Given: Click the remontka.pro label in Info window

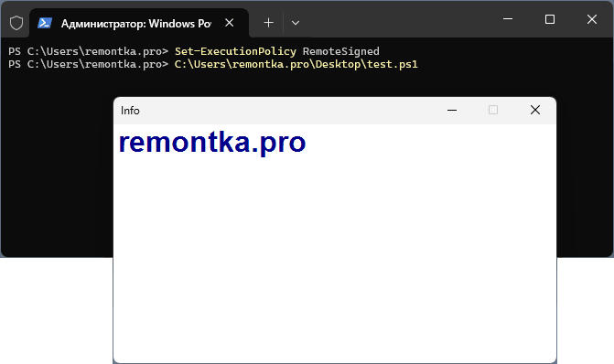Looking at the screenshot, I should click(212, 143).
